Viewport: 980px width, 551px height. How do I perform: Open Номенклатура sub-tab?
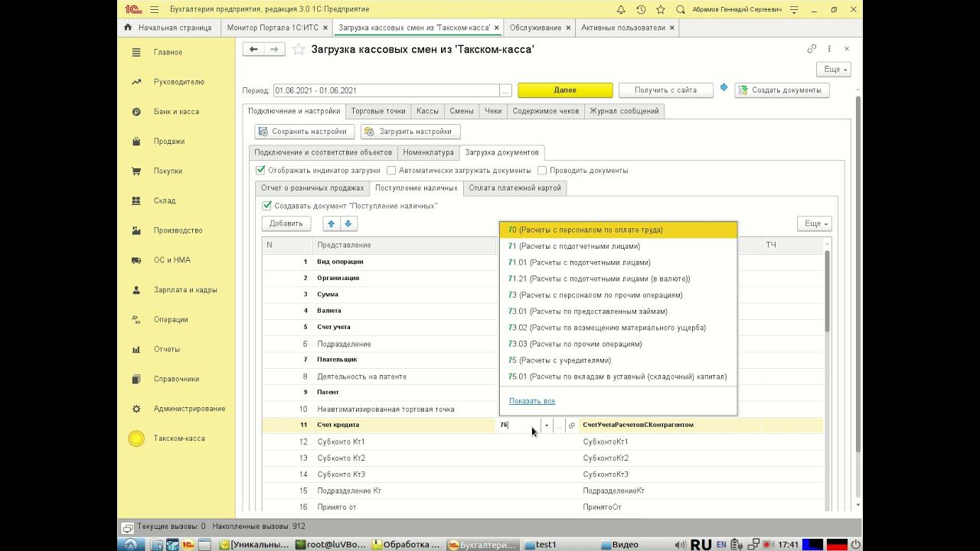429,152
